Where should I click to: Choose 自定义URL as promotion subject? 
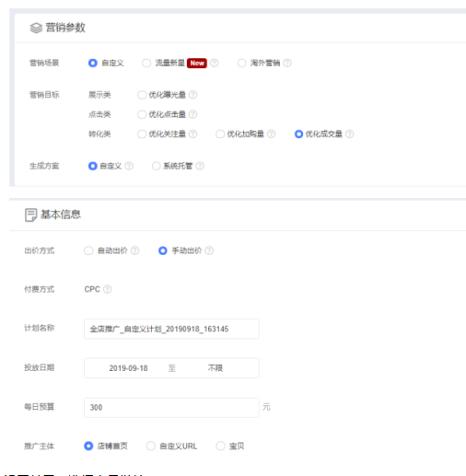click(151, 446)
